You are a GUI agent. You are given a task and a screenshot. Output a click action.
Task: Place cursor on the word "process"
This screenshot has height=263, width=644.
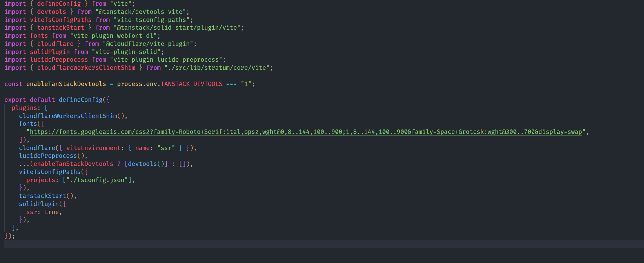tap(130, 84)
